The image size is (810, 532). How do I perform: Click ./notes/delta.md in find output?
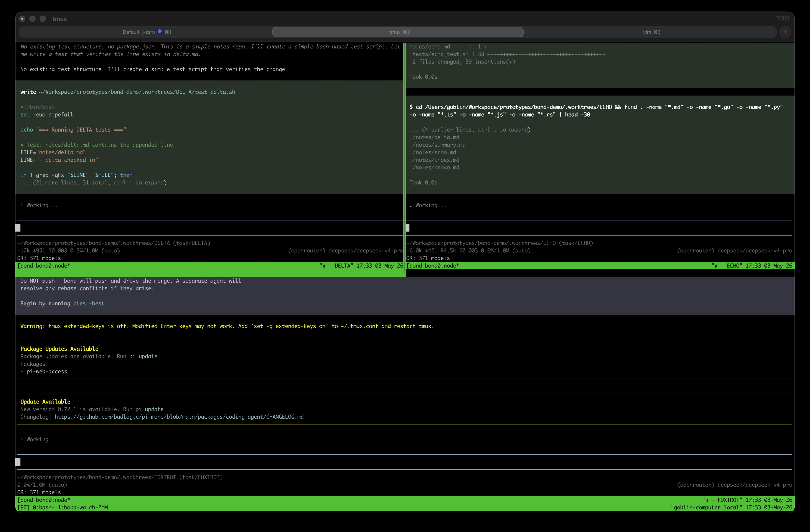[434, 137]
